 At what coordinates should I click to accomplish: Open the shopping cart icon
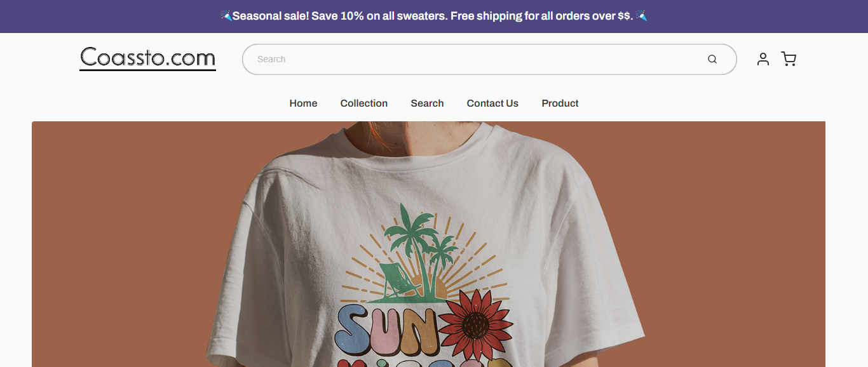(x=789, y=59)
